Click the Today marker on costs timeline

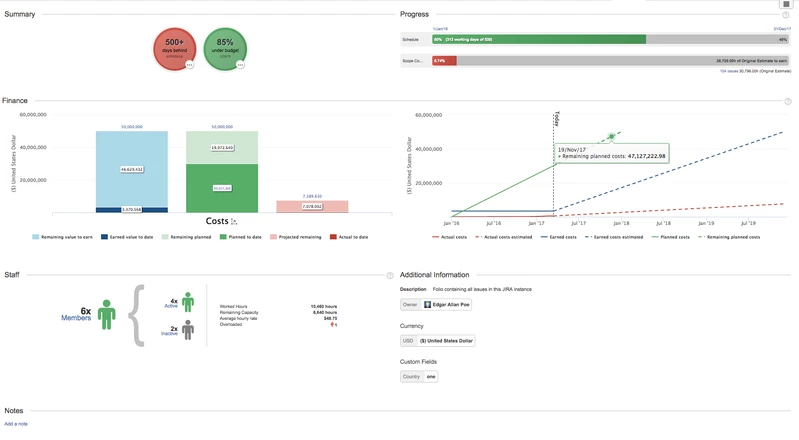[x=554, y=118]
